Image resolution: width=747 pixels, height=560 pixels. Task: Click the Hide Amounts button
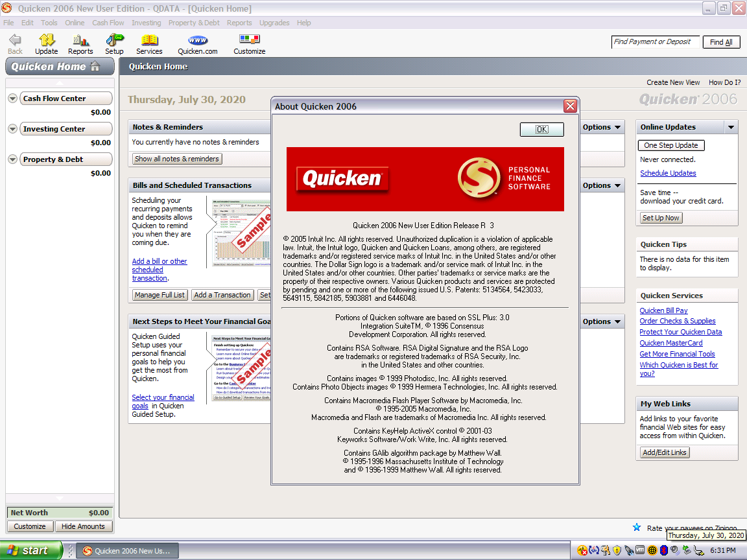(x=83, y=526)
